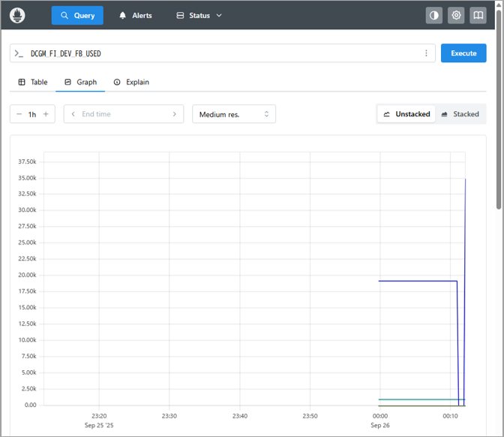This screenshot has height=437, width=504.
Task: Switch the graph to Unstacked mode
Action: (406, 114)
